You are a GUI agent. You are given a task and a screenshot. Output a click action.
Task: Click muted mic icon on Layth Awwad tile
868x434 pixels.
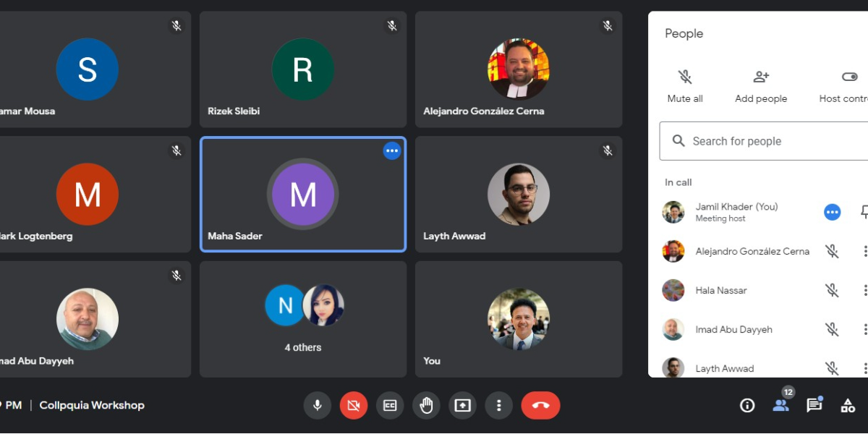tap(608, 150)
